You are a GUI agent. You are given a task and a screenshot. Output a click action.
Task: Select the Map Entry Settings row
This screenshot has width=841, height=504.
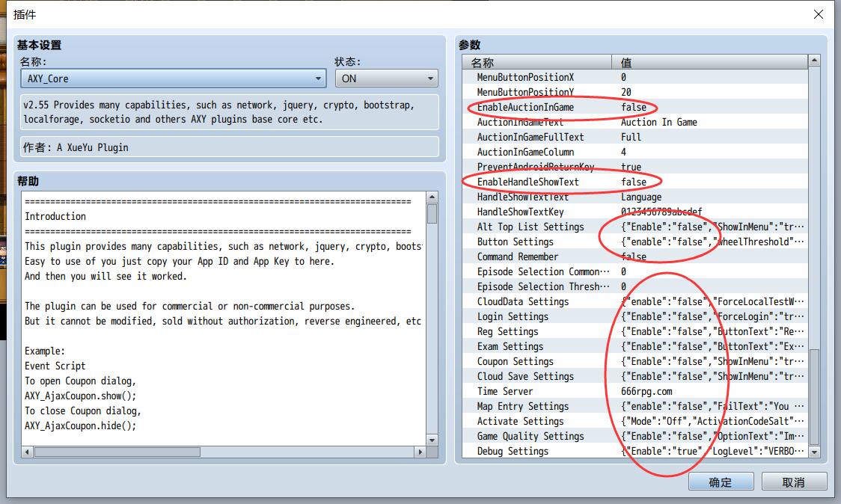pyautogui.click(x=635, y=407)
